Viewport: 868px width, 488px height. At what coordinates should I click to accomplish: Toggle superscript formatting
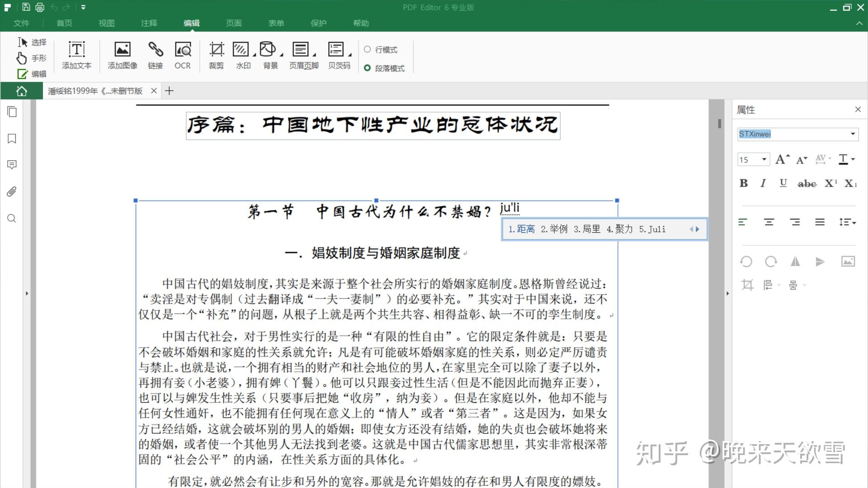(831, 183)
